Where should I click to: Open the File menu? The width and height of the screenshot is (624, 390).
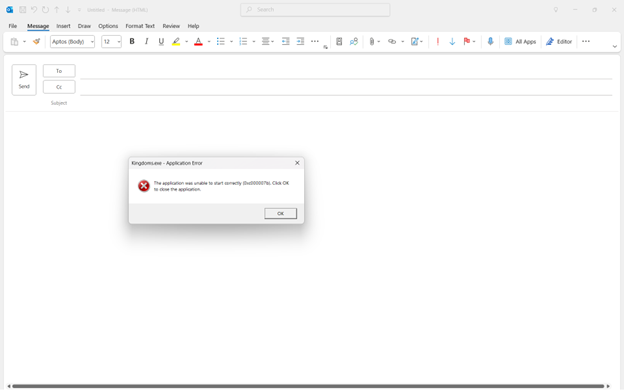[13, 26]
